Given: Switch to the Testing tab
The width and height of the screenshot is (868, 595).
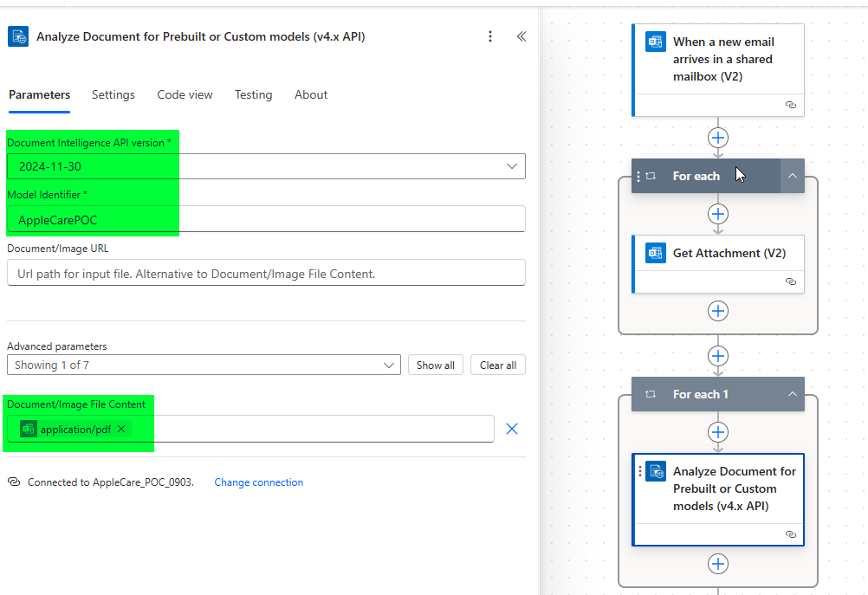Looking at the screenshot, I should point(253,94).
